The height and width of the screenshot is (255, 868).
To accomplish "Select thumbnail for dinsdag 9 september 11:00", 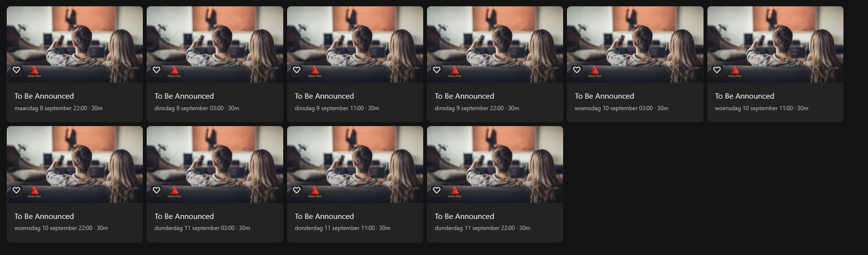I will click(355, 44).
